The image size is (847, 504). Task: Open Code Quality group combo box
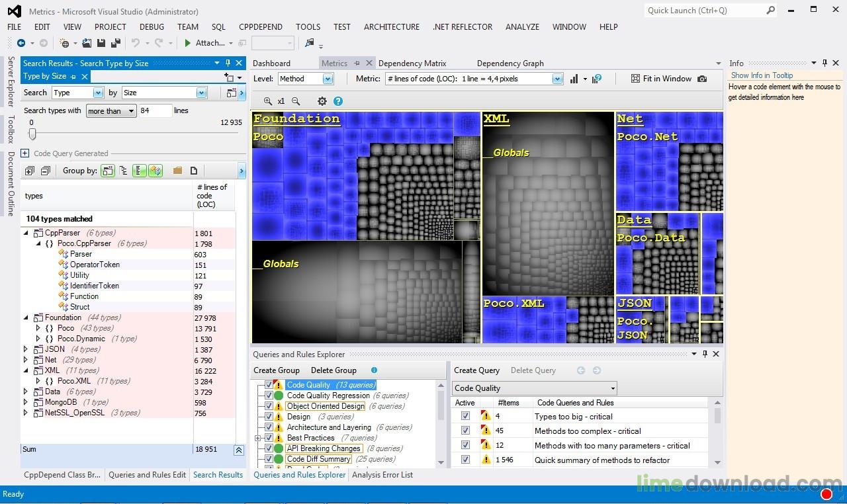tap(534, 388)
